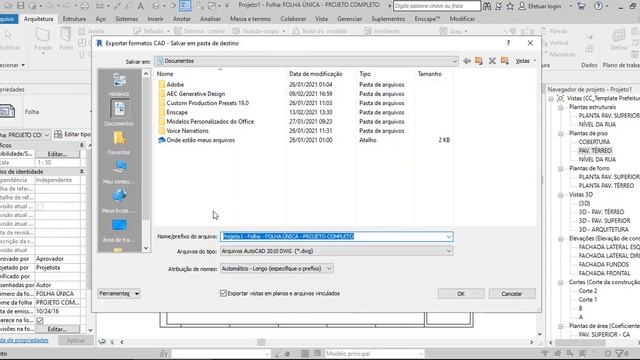This screenshot has height=360, width=640.
Task: Collapse the Vistas 3D tree node
Action: 561,195
